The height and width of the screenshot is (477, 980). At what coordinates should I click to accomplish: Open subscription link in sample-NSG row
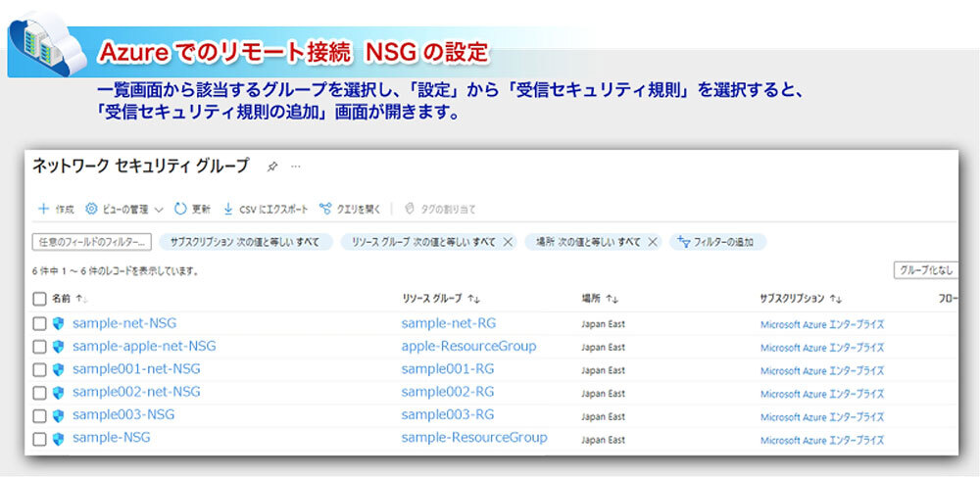pos(822,440)
